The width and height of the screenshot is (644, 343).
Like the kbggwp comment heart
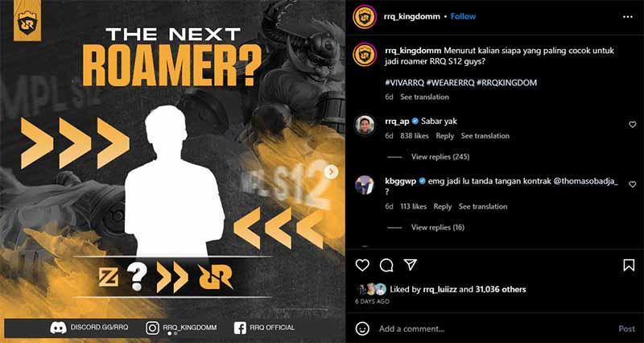coord(633,184)
